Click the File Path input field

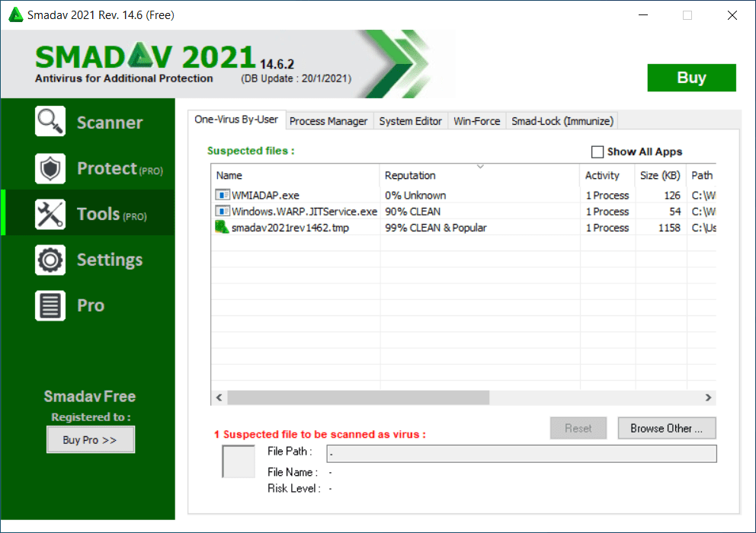click(x=522, y=454)
